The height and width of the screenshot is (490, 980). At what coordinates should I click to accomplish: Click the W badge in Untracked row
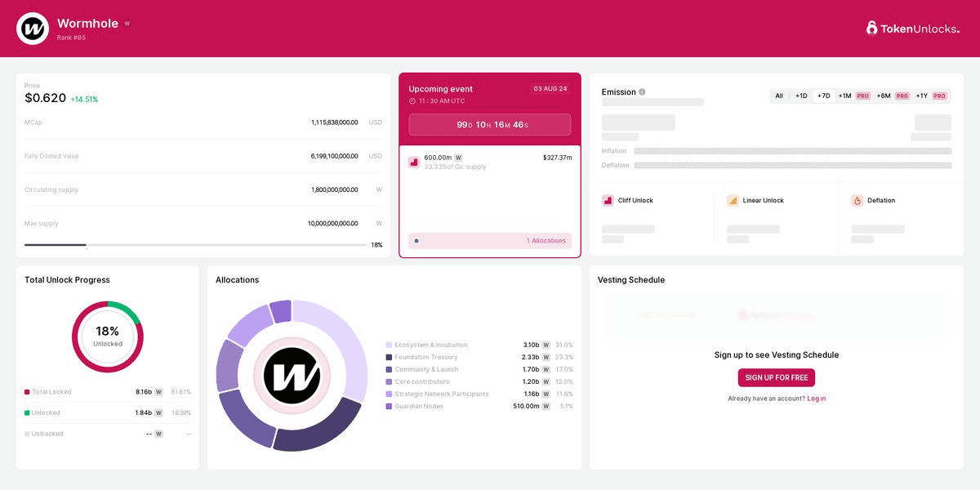point(158,434)
